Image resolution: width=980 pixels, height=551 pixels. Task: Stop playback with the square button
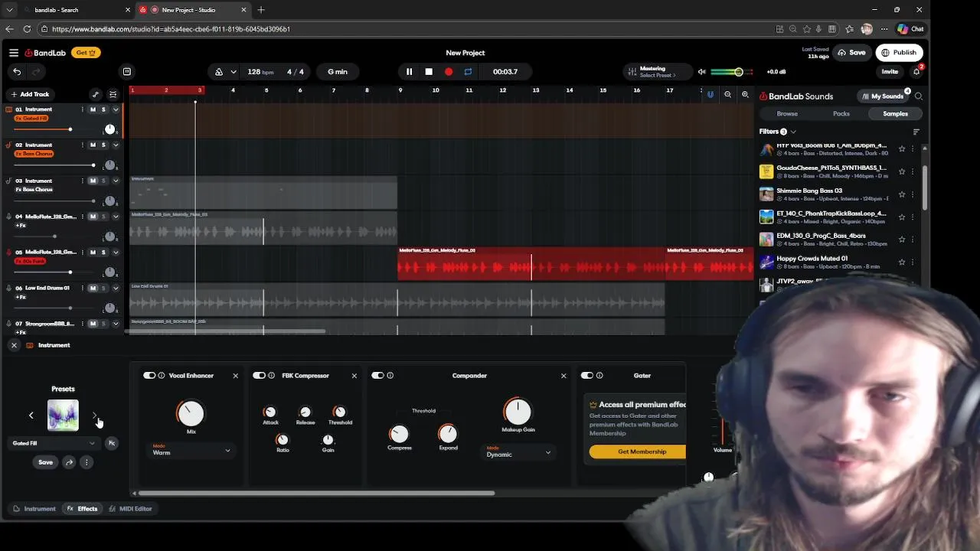pyautogui.click(x=429, y=72)
